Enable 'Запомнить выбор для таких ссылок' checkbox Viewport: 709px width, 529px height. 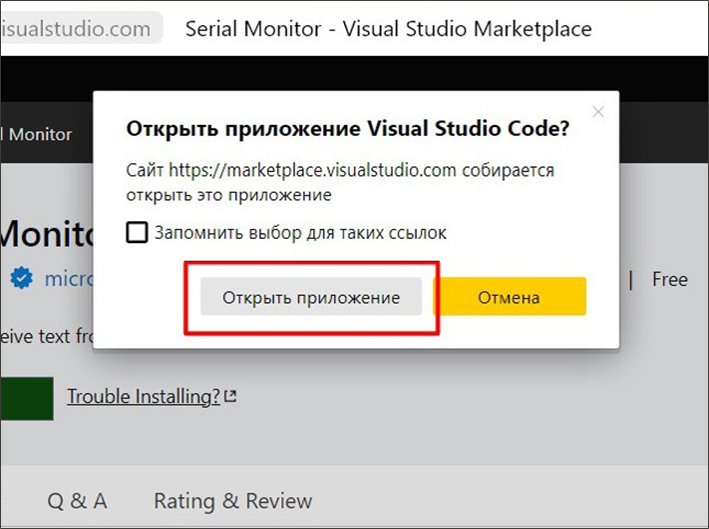pyautogui.click(x=137, y=232)
